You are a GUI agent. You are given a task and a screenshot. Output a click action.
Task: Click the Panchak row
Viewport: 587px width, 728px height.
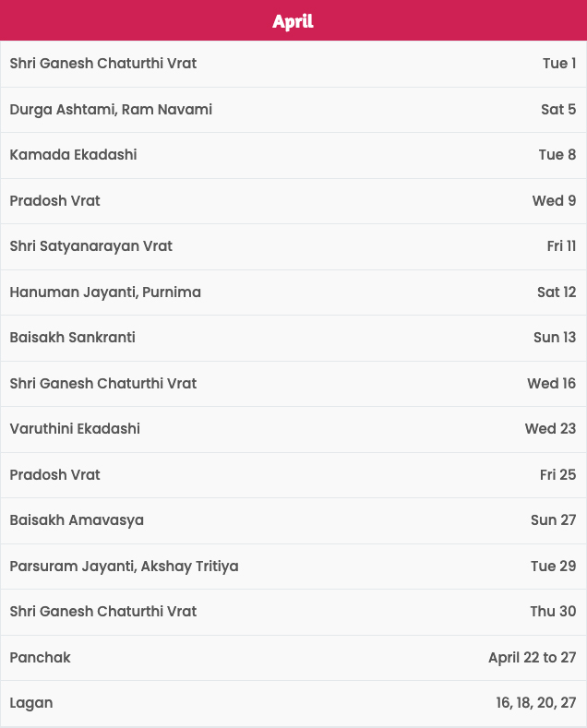pos(293,659)
